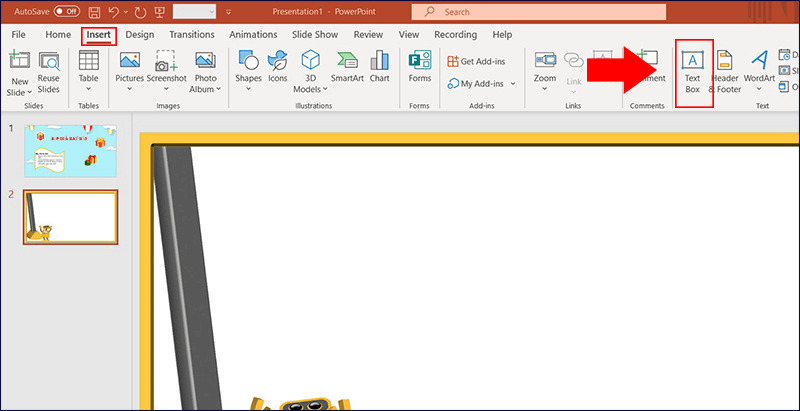The image size is (800, 411).
Task: Open the Shapes gallery
Action: click(248, 70)
